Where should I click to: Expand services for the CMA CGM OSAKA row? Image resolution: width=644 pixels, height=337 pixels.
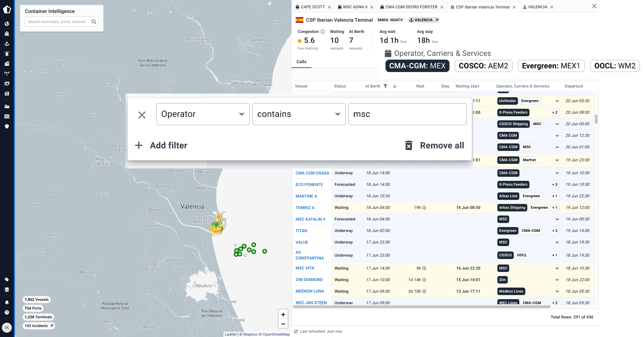coord(557,173)
